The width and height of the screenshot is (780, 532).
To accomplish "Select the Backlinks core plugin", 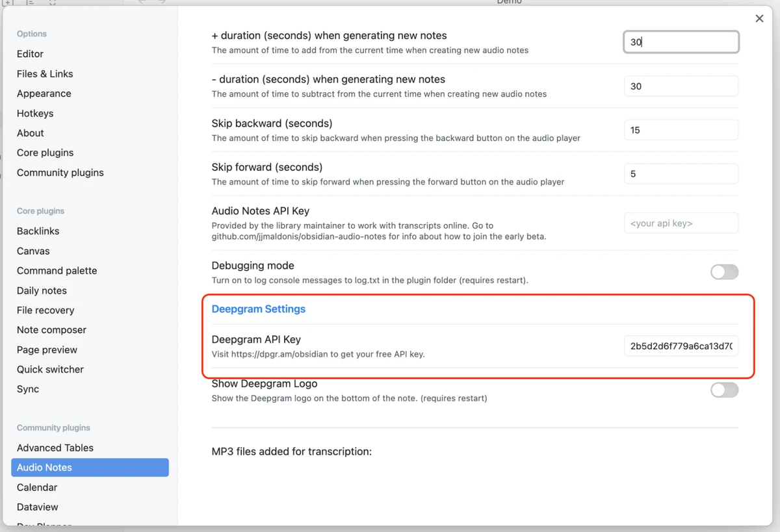I will [37, 231].
